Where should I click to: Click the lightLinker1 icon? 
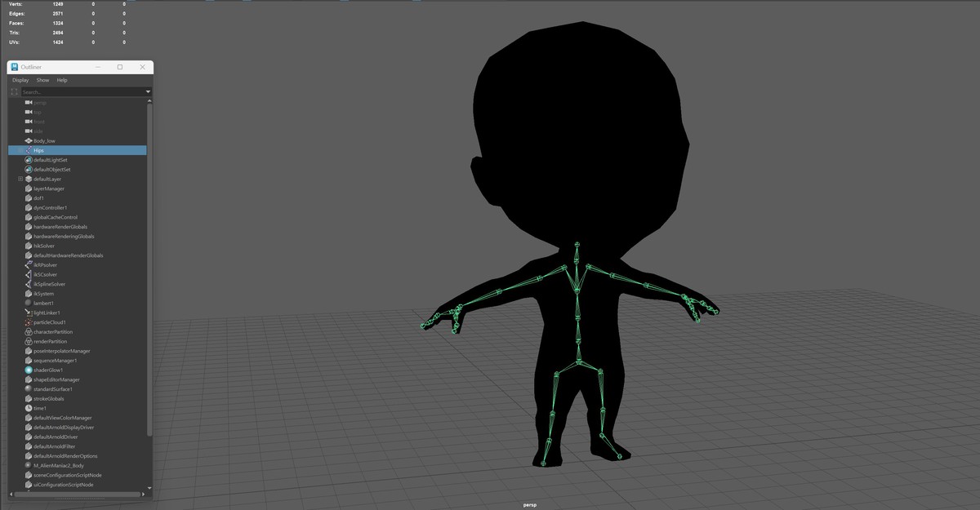click(x=29, y=313)
